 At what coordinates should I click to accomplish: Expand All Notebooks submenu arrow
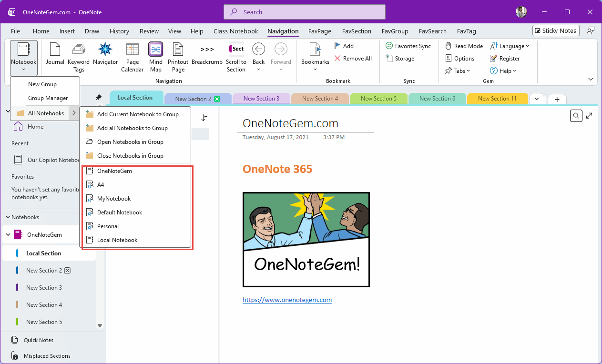pos(74,113)
